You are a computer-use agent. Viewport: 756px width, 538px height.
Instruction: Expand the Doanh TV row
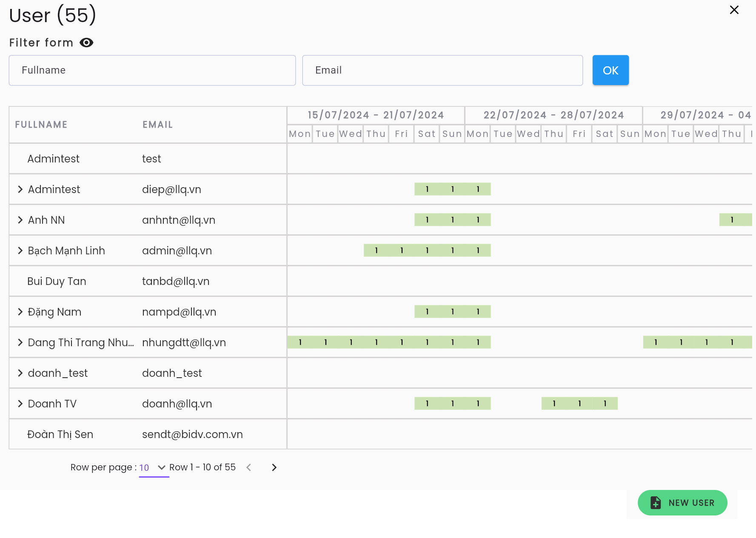pyautogui.click(x=20, y=404)
